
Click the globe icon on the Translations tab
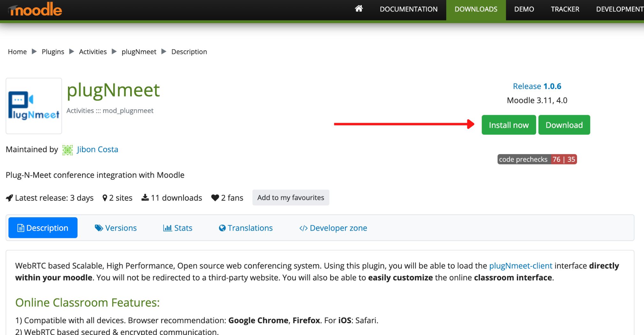[222, 228]
